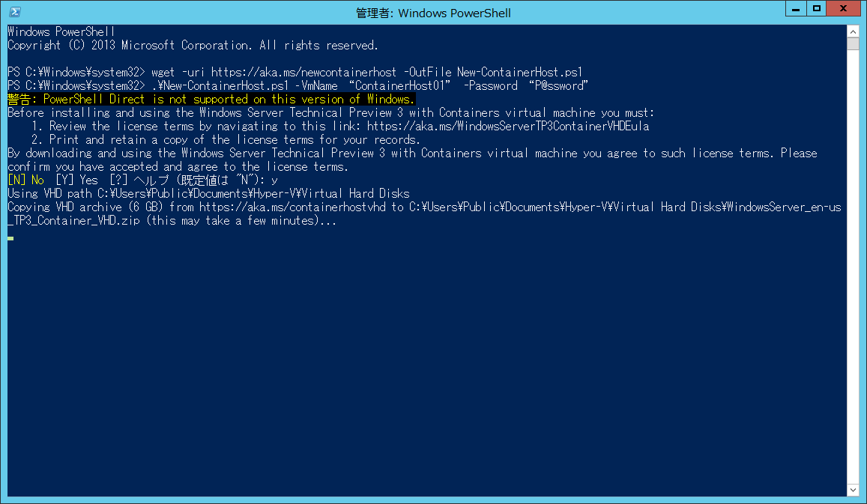The width and height of the screenshot is (867, 504).
Task: Click the scrollbar down arrow
Action: pyautogui.click(x=853, y=490)
